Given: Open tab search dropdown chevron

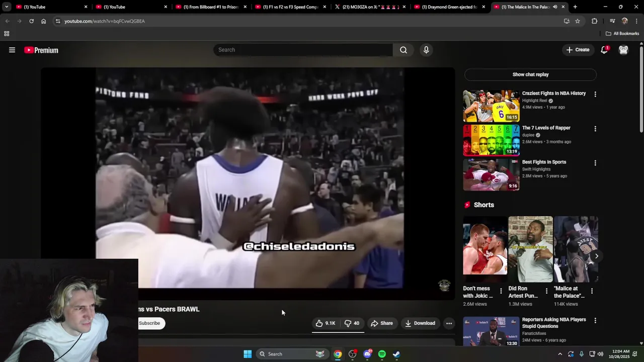Looking at the screenshot, I should click(7, 7).
